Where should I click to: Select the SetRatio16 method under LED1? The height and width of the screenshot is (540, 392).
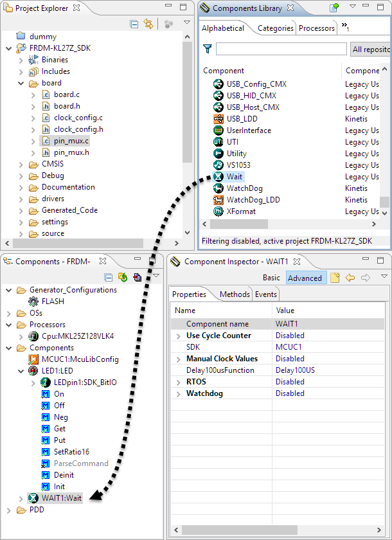[x=71, y=452]
